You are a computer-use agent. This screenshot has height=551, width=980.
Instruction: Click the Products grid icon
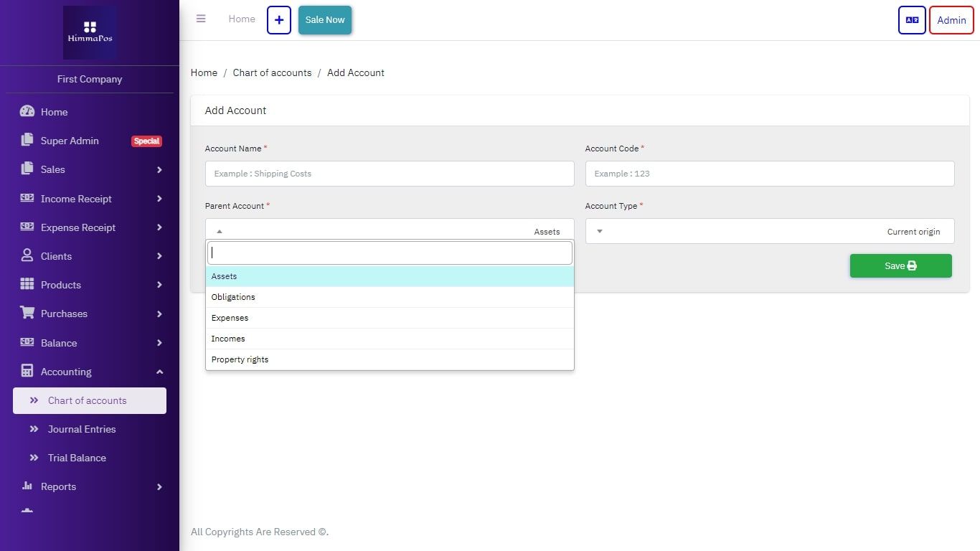27,284
